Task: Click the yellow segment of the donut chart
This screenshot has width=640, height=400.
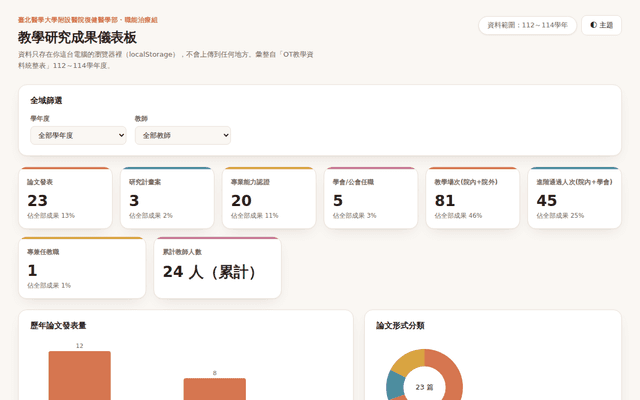Action: [410, 360]
